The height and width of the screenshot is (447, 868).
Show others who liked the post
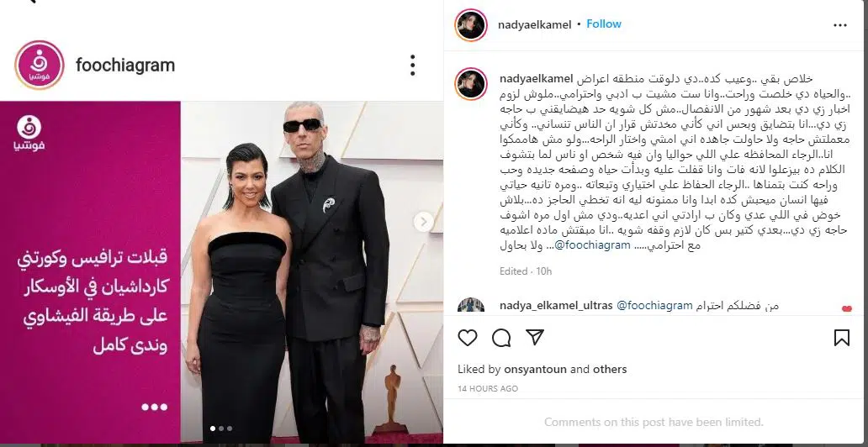610,369
